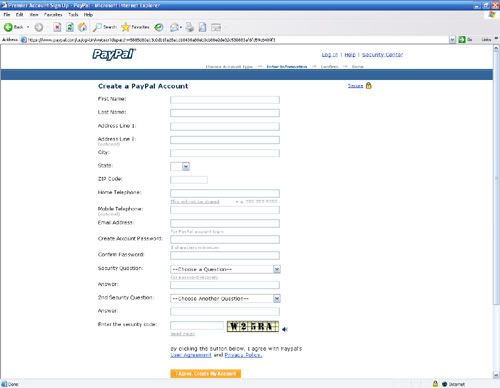Open the Help menu in the menu bar
Viewport: 500px width, 388px height.
pos(88,15)
